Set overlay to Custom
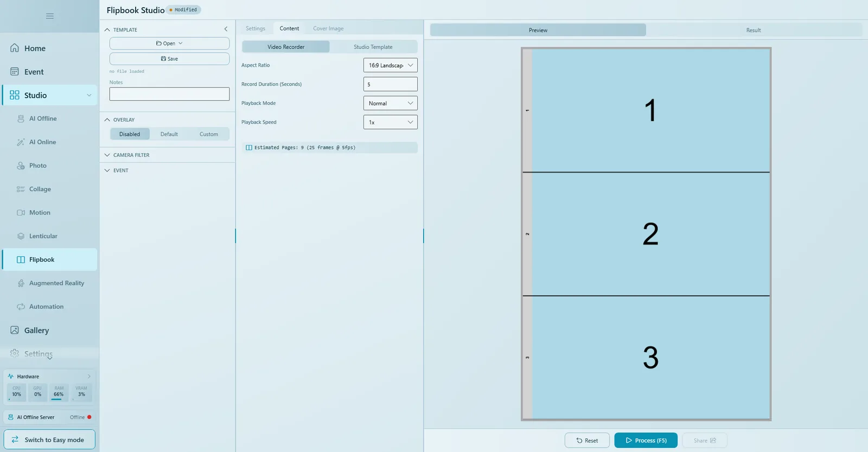This screenshot has width=868, height=452. click(209, 134)
